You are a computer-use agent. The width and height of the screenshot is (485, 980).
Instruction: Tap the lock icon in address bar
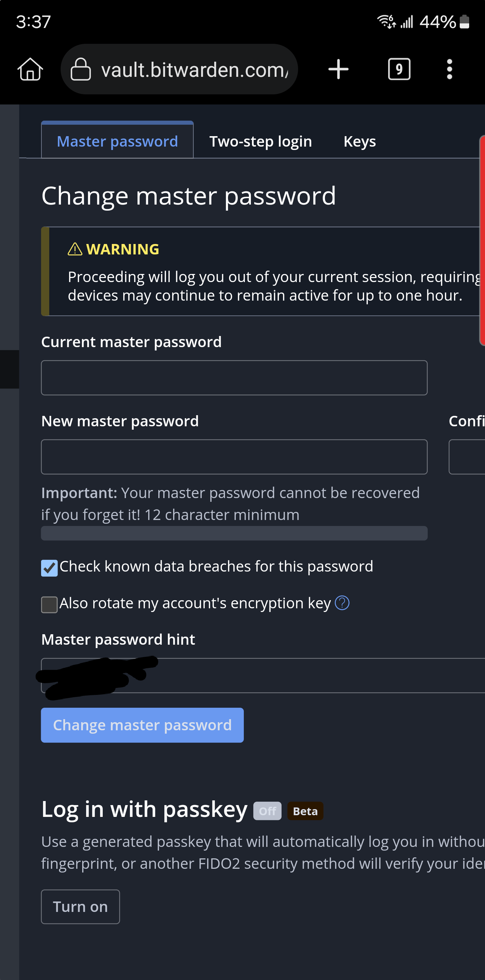80,69
